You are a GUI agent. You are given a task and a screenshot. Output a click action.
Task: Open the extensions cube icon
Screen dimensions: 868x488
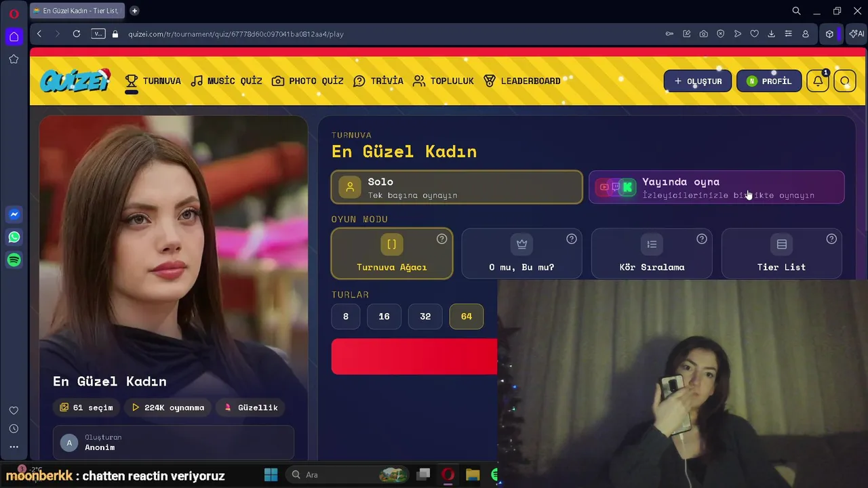[x=829, y=34]
